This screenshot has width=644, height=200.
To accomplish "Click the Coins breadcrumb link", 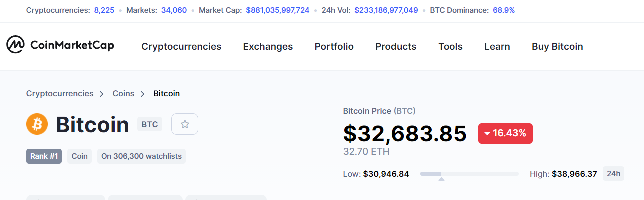I will [x=123, y=93].
